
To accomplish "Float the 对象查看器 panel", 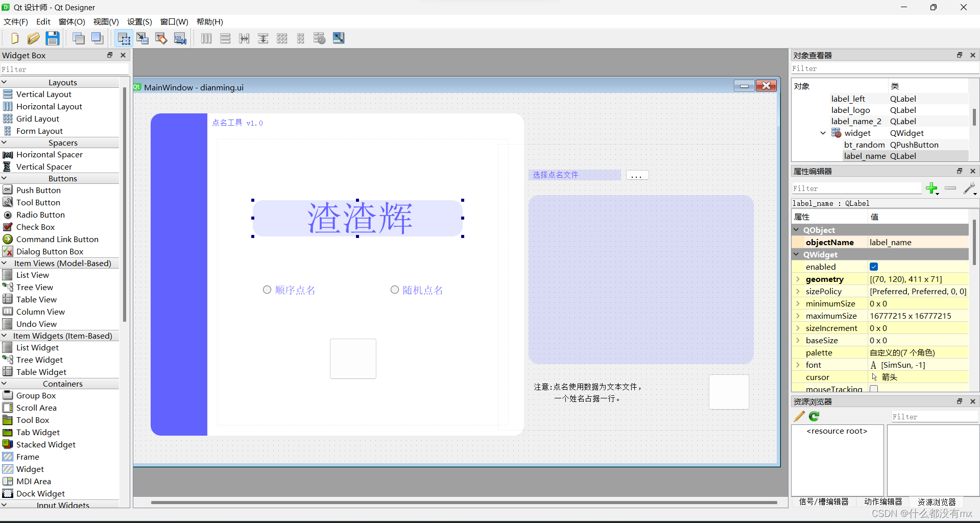I will pos(960,55).
